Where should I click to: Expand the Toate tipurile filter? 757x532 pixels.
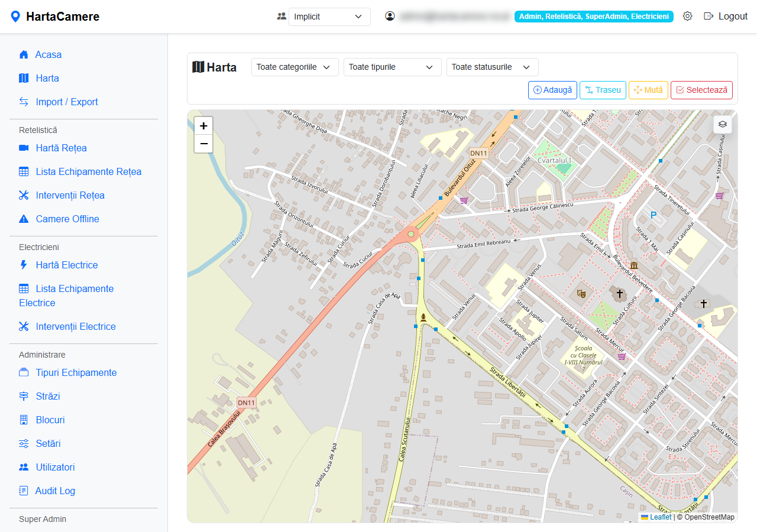pyautogui.click(x=393, y=67)
